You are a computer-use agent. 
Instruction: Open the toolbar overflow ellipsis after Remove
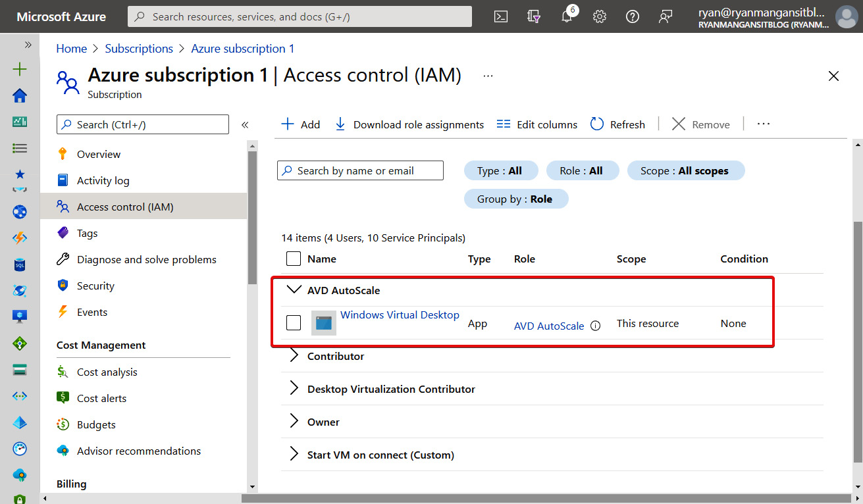pyautogui.click(x=764, y=124)
